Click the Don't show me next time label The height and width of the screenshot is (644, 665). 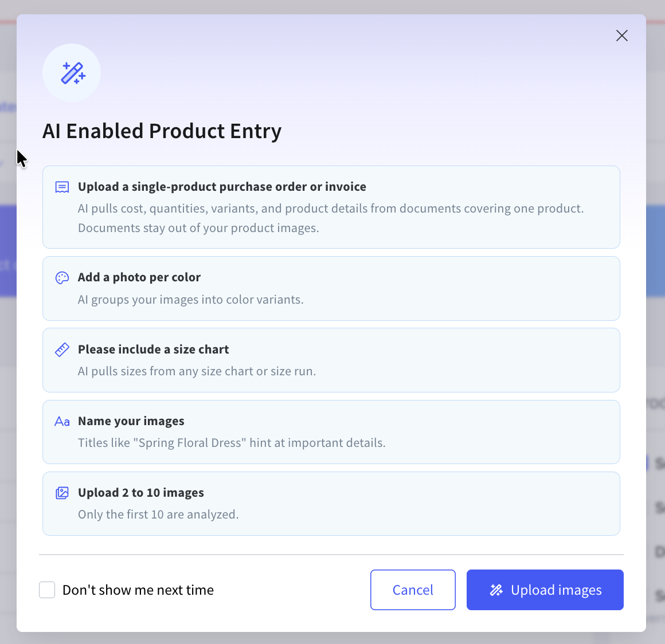(x=138, y=590)
